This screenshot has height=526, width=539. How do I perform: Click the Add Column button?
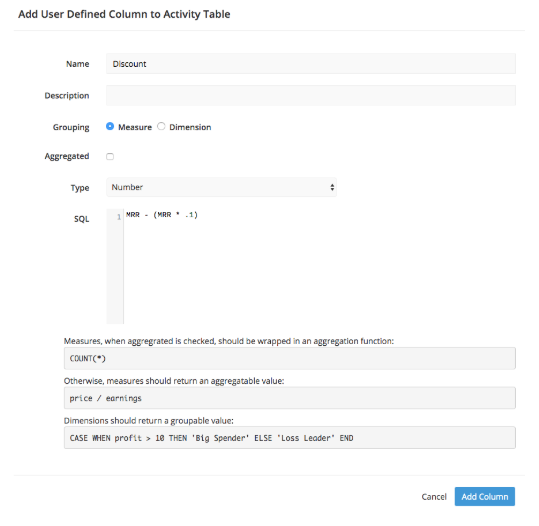point(484,496)
